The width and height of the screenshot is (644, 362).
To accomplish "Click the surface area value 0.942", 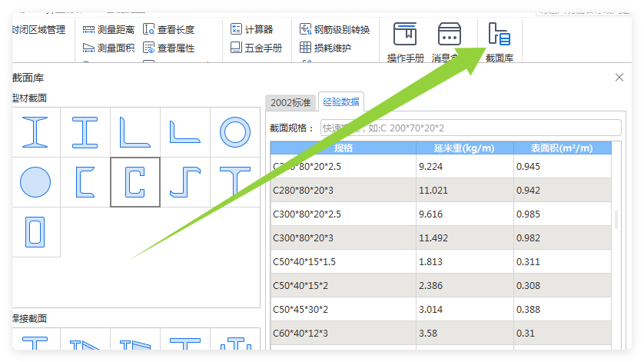I will click(528, 191).
